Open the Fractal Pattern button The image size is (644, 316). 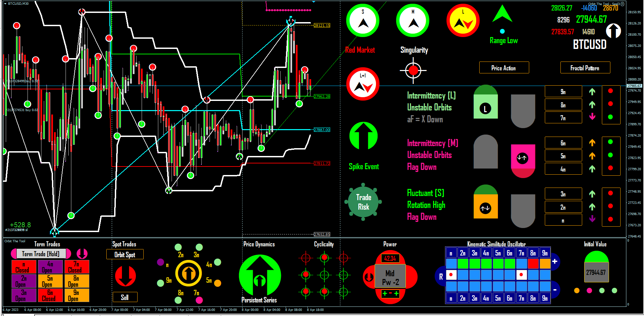pyautogui.click(x=585, y=68)
